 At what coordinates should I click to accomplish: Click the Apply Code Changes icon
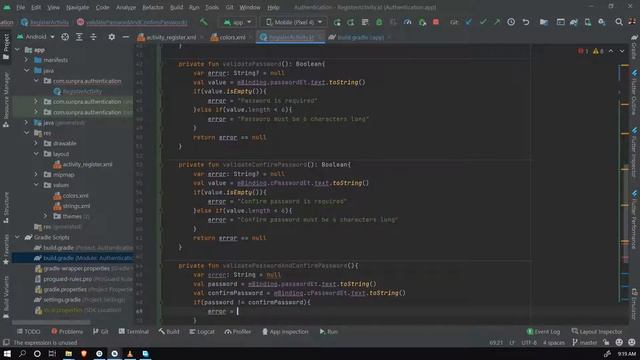(365, 22)
